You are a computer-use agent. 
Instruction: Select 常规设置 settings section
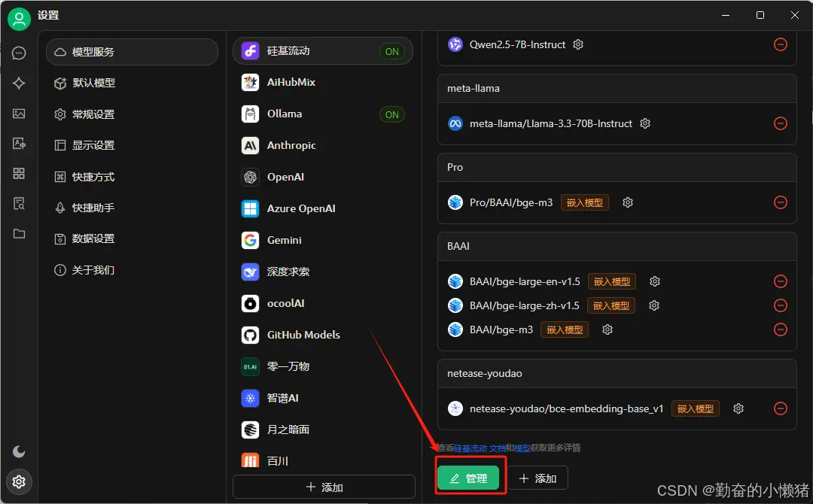coord(132,114)
